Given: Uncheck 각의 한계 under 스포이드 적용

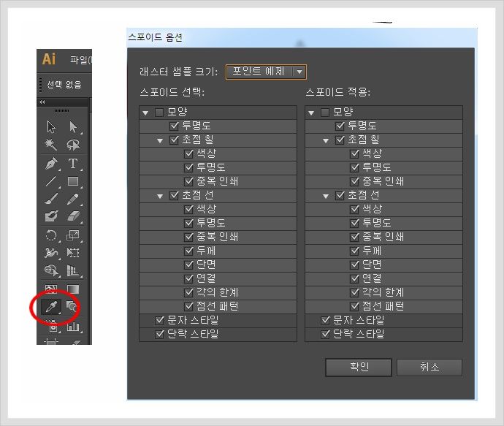Looking at the screenshot, I should (354, 292).
